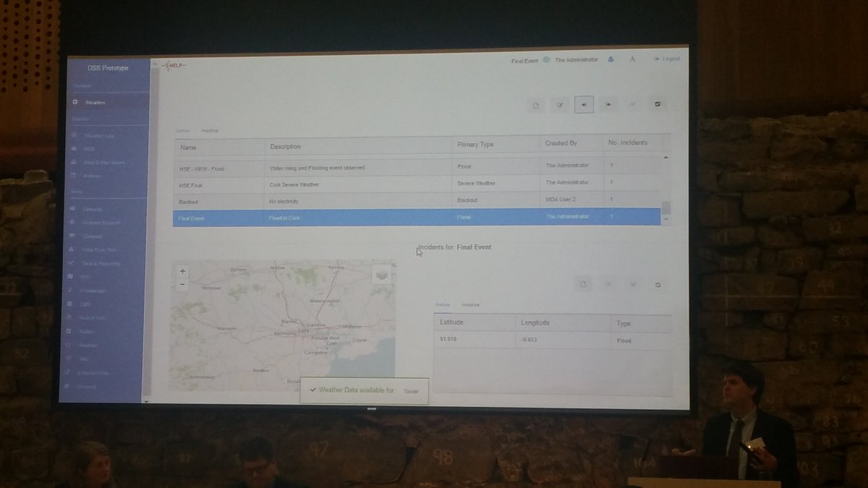868x488 pixels.
Task: Click the DSS Prototype title
Action: 108,68
